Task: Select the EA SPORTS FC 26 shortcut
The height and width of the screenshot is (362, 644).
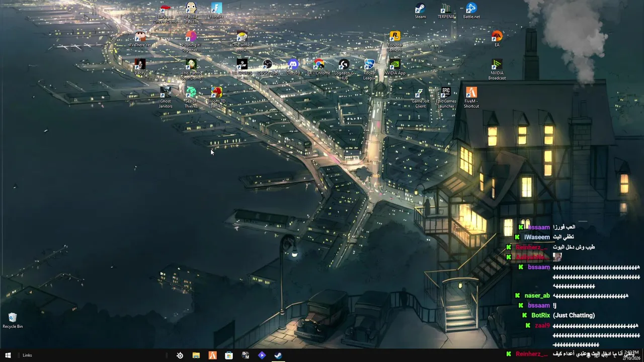Action: 242,70
